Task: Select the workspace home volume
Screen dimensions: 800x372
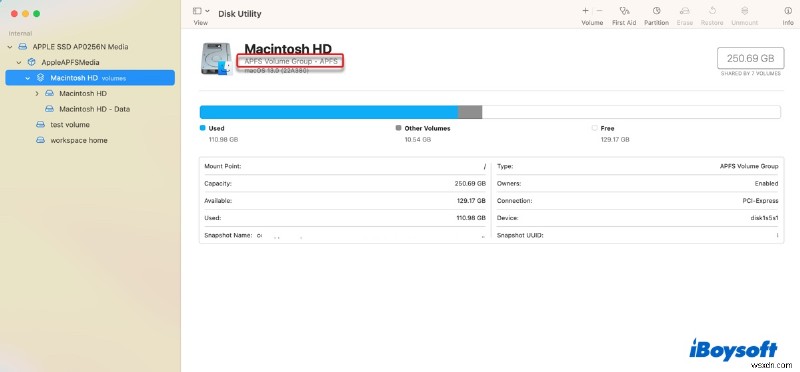Action: 79,140
